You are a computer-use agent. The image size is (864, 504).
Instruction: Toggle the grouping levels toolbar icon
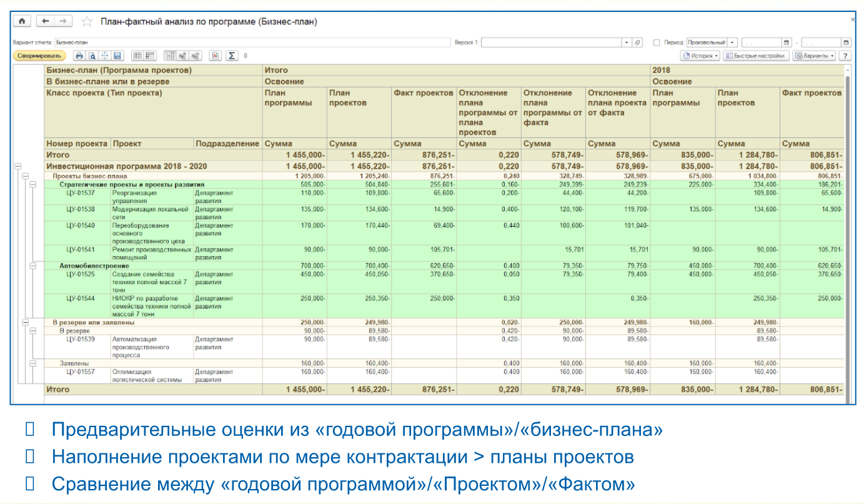click(171, 56)
